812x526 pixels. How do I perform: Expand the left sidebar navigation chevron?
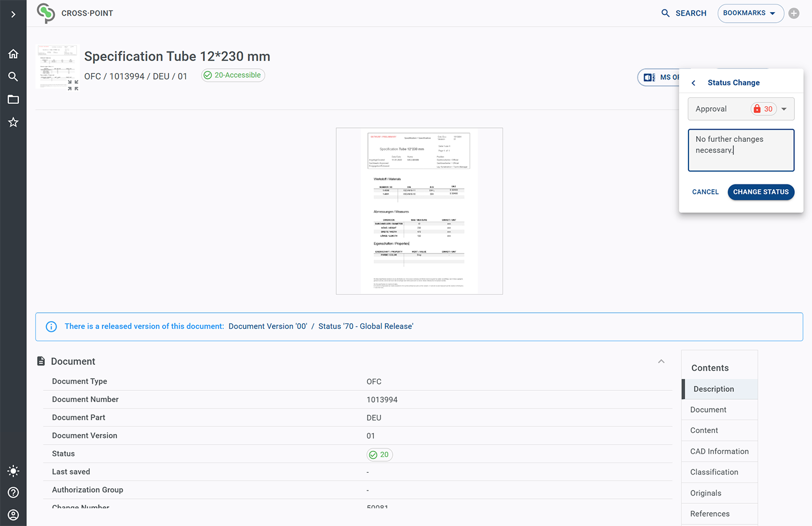tap(13, 14)
